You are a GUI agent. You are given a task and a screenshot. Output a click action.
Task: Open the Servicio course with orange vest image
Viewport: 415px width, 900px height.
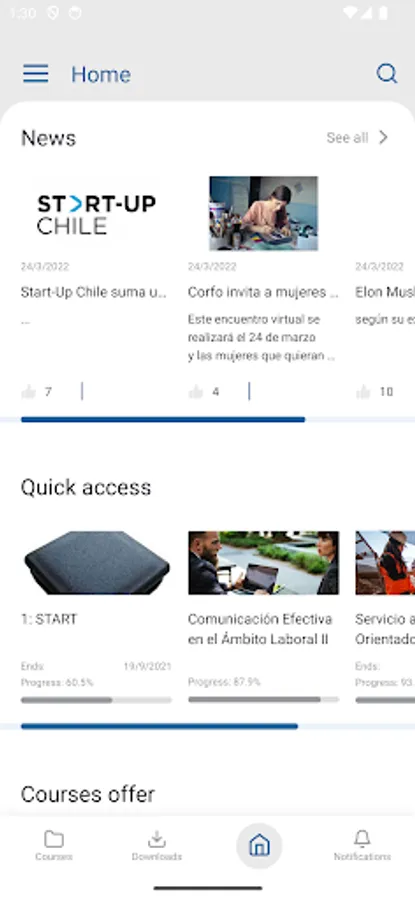pos(385,562)
